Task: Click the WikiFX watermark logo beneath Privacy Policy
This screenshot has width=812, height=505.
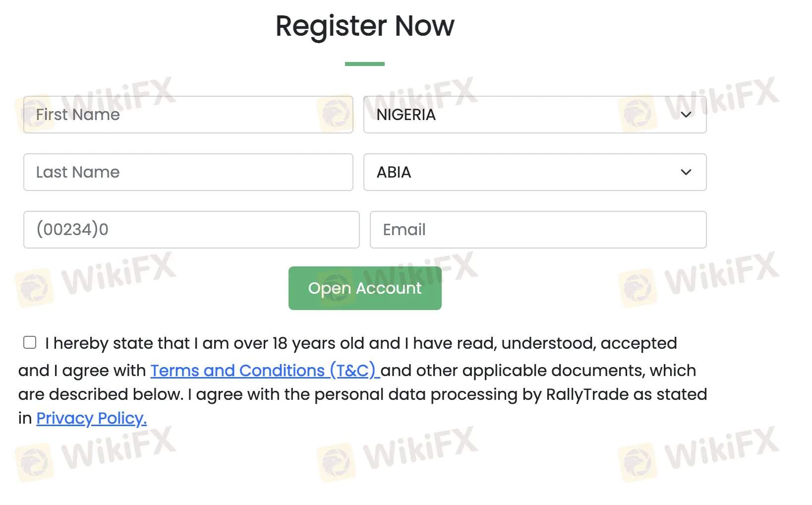Action: pos(34,462)
